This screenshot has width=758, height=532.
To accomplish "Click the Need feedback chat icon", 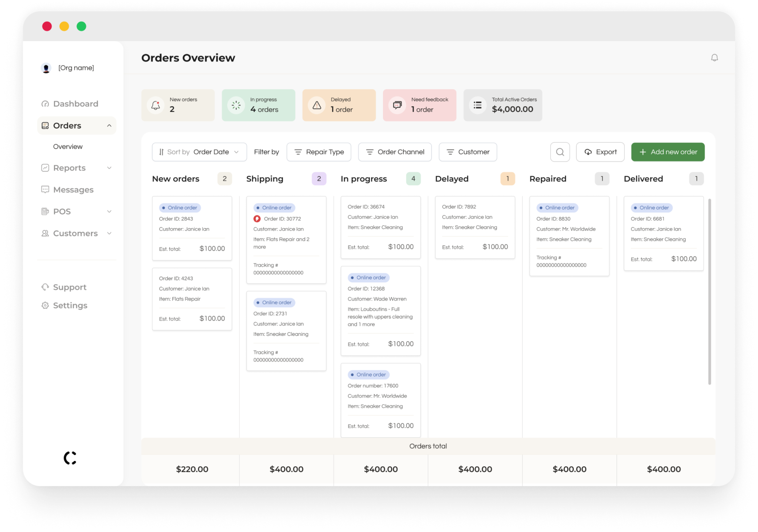I will (x=397, y=105).
